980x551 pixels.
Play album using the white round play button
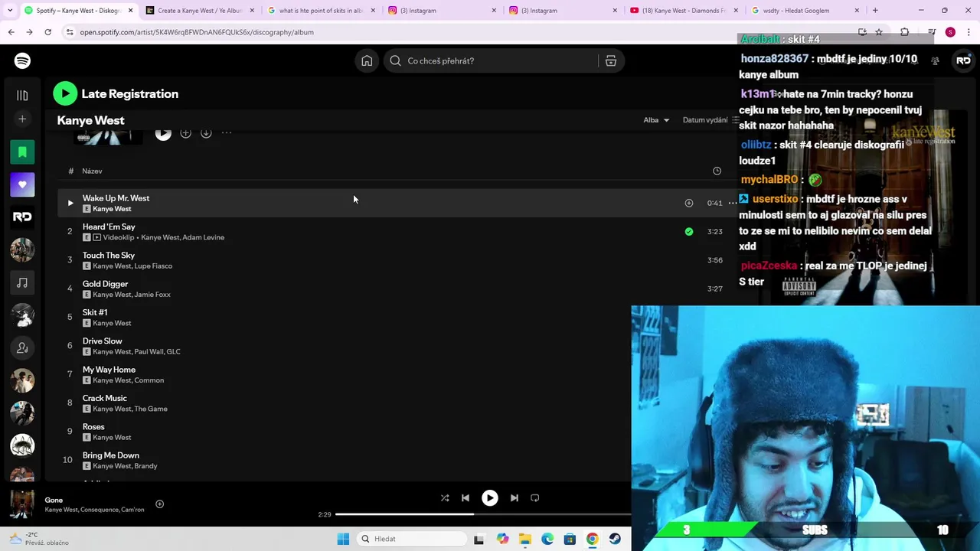pos(163,134)
